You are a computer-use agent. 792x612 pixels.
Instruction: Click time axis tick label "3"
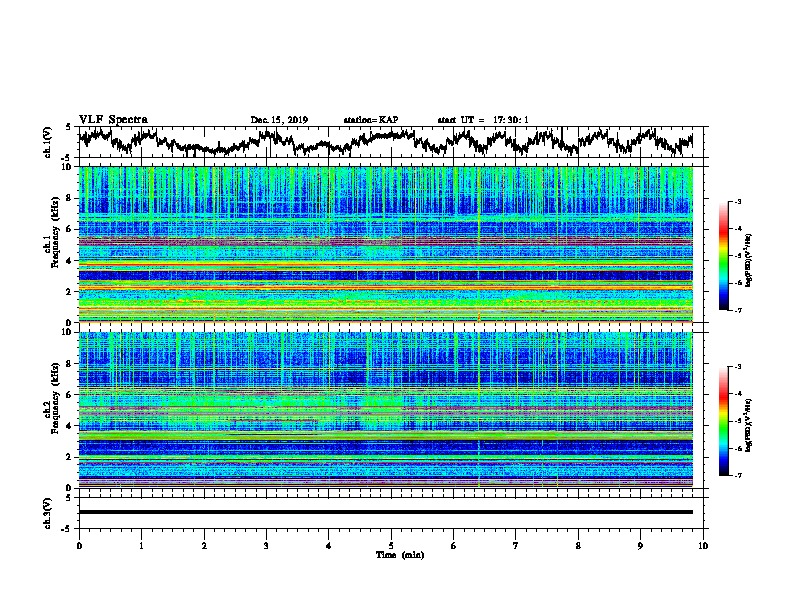tap(266, 546)
